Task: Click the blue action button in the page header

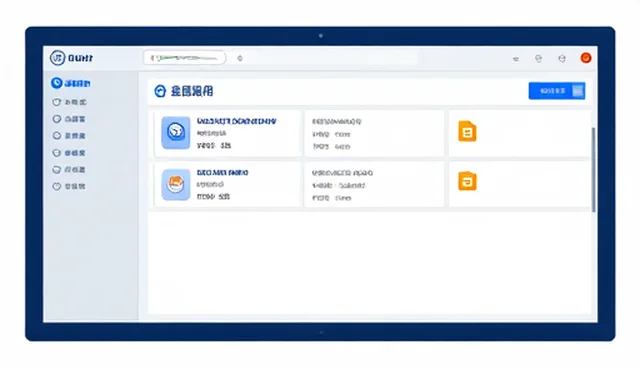Action: (x=557, y=91)
